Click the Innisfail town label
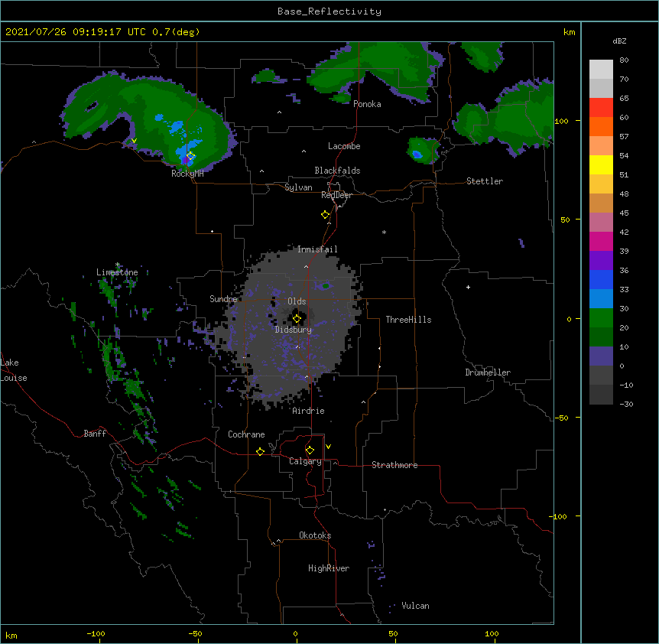This screenshot has height=644, width=659. [x=317, y=249]
